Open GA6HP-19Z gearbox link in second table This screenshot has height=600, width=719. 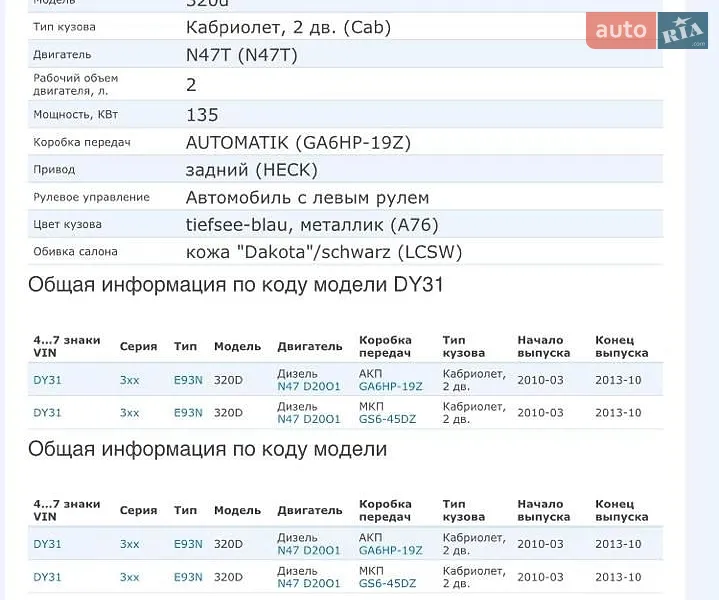click(390, 550)
